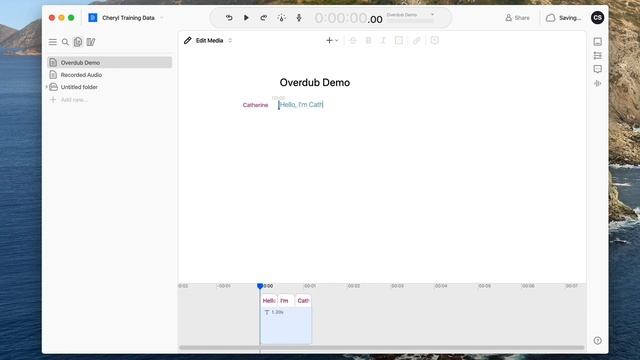Open the comments panel icon
The width and height of the screenshot is (640, 360).
point(598,69)
